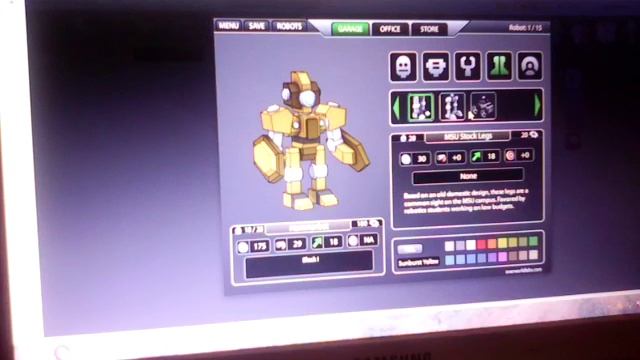Click the Sunburst Yellow color name label

pos(418,262)
